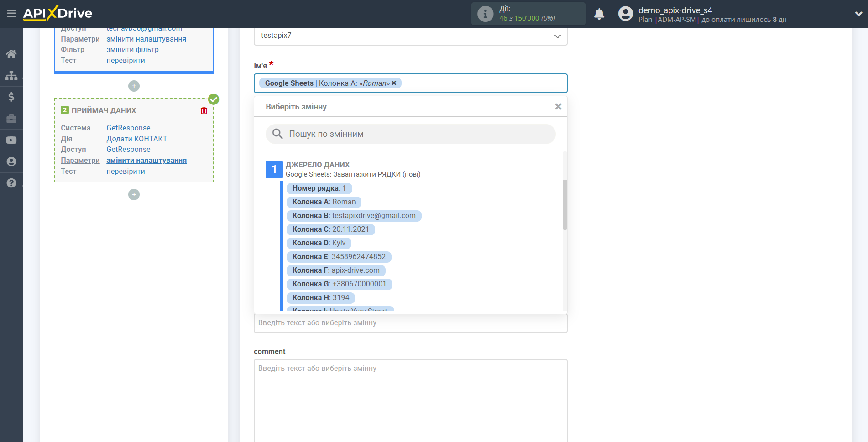Image resolution: width=868 pixels, height=442 pixels.
Task: Select variable Колонка C: 20.11.2021
Action: [x=331, y=229]
